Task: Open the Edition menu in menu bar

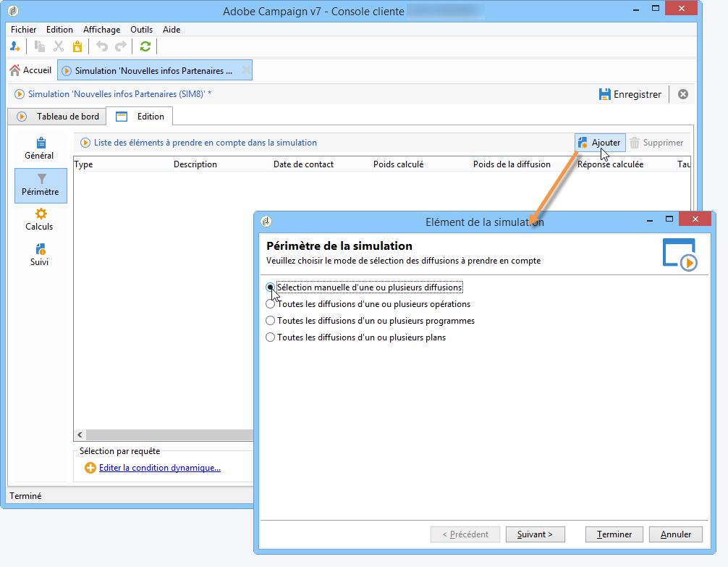Action: pyautogui.click(x=59, y=29)
